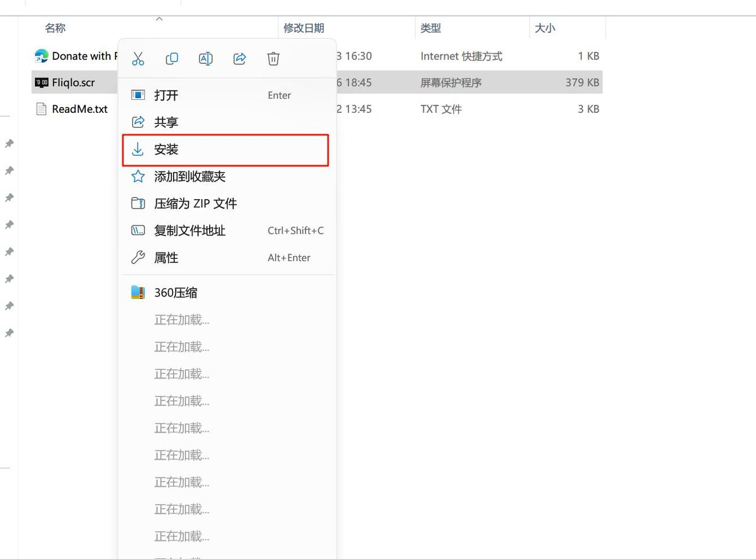Viewport: 756px width, 559px height.
Task: Select 安装 to install the screensaver
Action: tap(166, 149)
